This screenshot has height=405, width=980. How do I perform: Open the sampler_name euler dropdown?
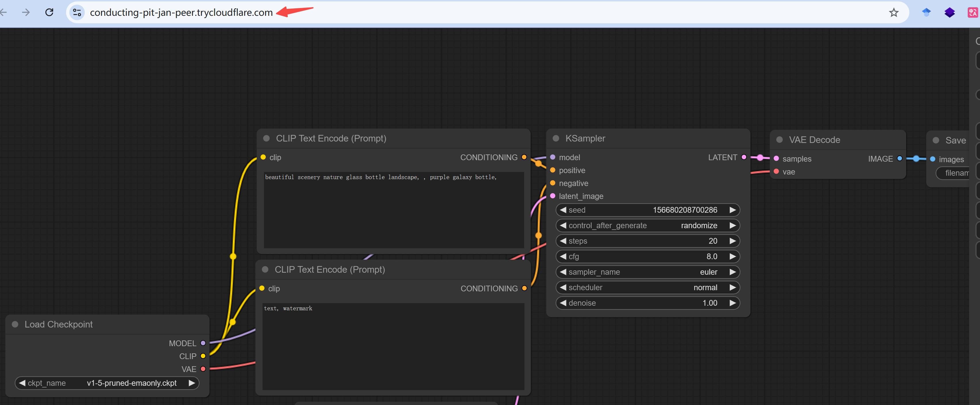click(x=647, y=272)
